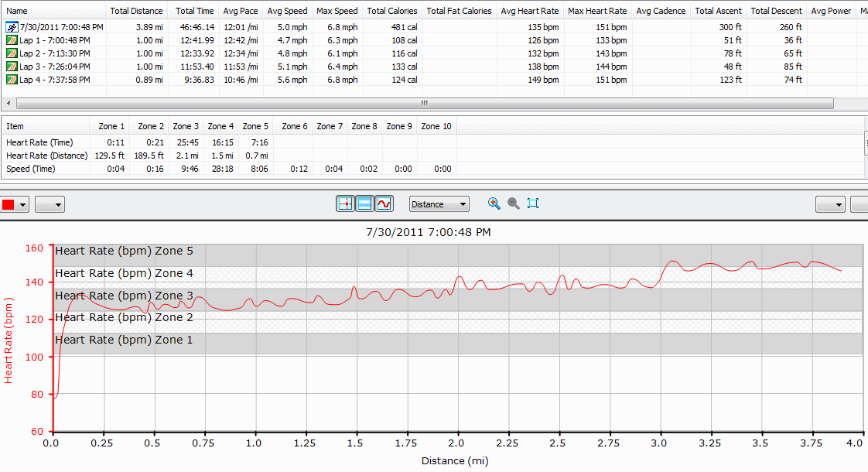
Task: Zoom out of the chart with gray magnifier
Action: click(513, 204)
